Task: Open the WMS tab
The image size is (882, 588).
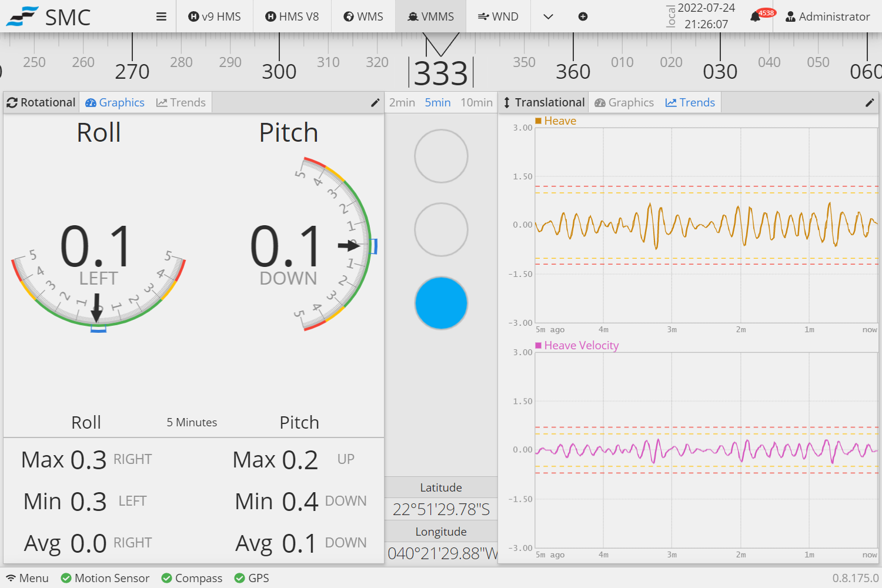Action: [363, 16]
